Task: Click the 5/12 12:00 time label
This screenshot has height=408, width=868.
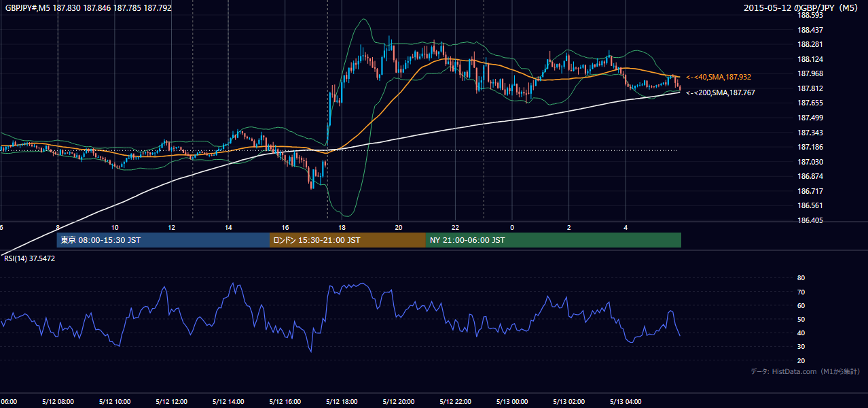Action: pos(171,402)
